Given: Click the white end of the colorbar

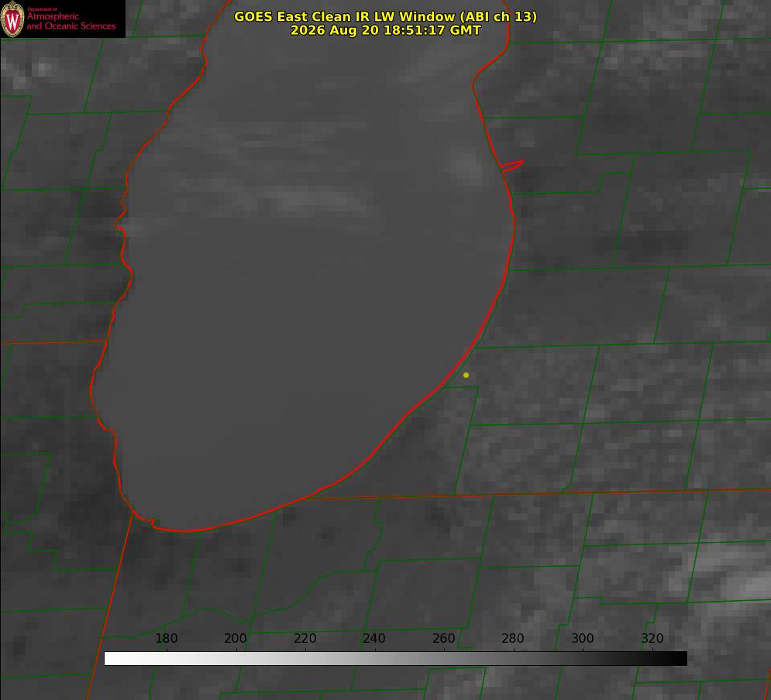Looking at the screenshot, I should coord(112,659).
